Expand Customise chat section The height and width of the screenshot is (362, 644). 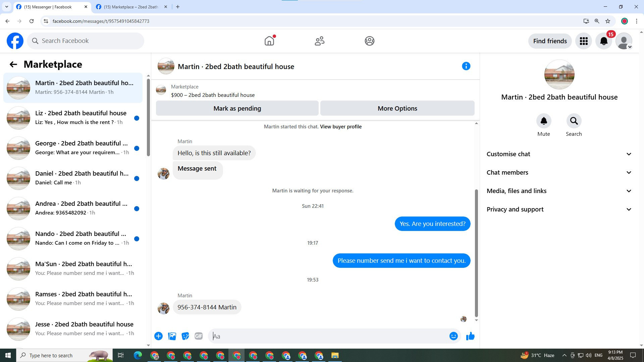point(559,154)
